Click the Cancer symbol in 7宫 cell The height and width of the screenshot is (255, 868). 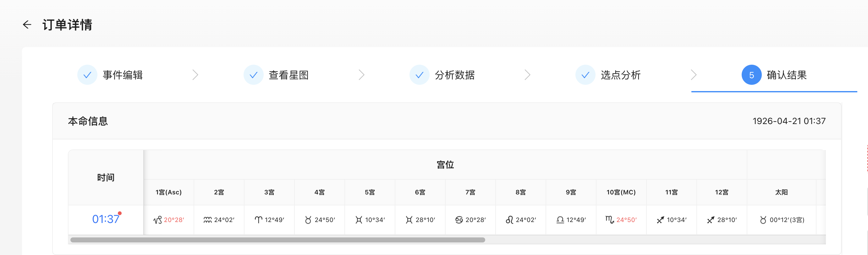(459, 220)
